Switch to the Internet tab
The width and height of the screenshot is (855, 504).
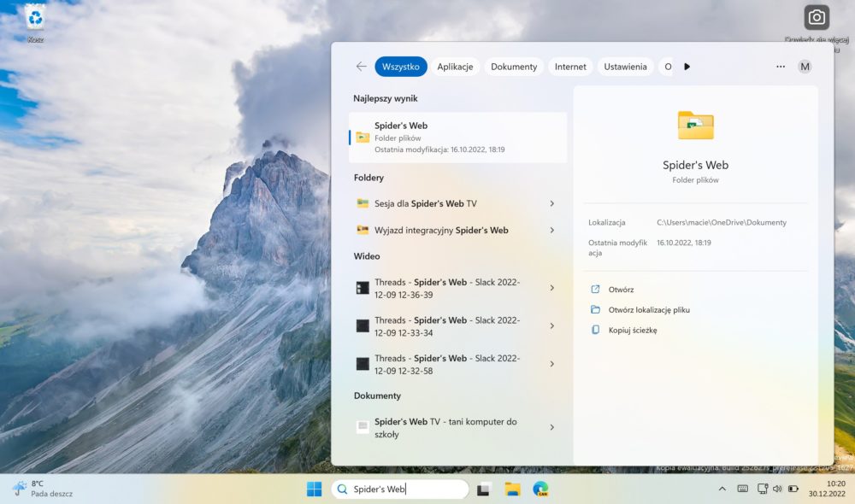point(570,67)
